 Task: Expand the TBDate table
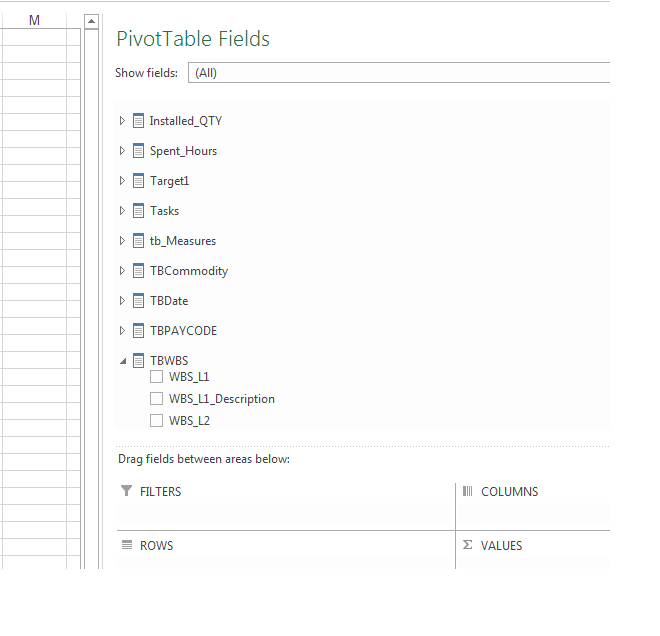122,301
